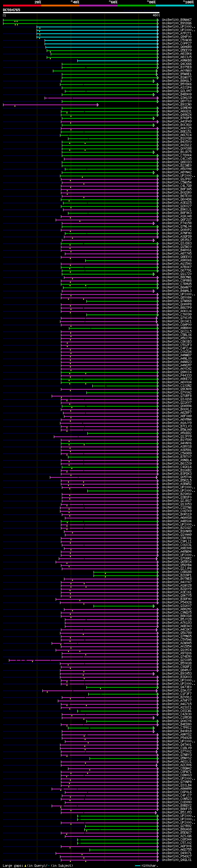197x868 pixels.
Task: Select label UniRef100_A1SUI1
Action: click(x=176, y=707)
